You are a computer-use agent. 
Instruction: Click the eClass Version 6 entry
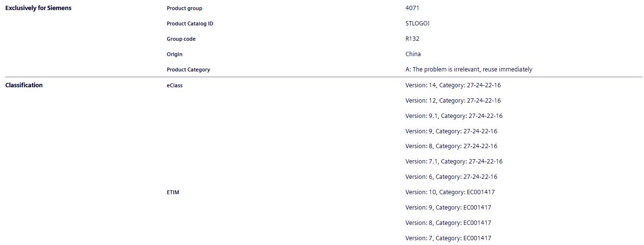(x=451, y=177)
